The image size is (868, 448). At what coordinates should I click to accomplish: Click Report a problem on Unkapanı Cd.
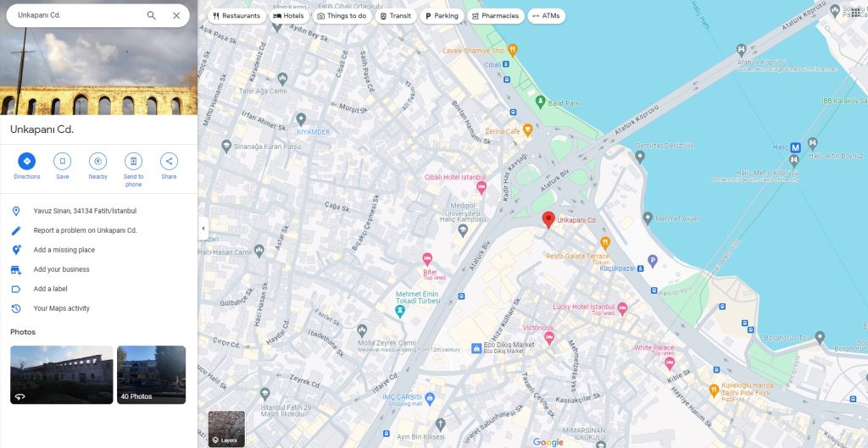[x=98, y=230]
